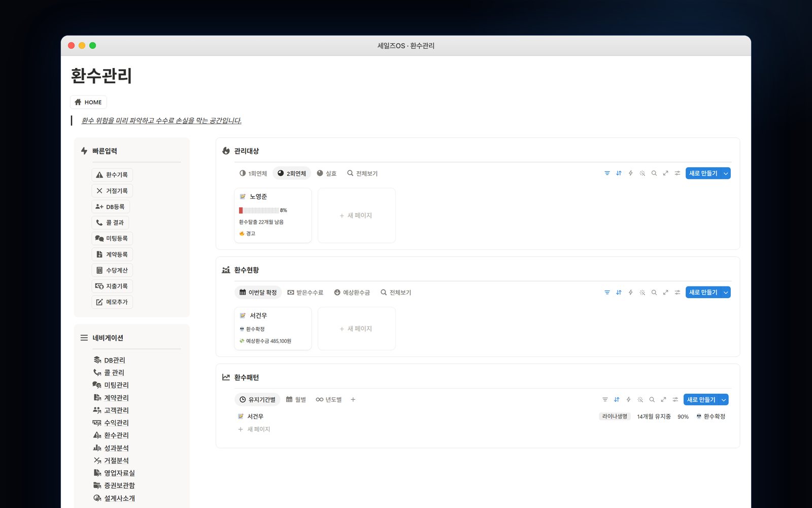
Task: Click the 거절기록 quick input button
Action: (x=112, y=190)
